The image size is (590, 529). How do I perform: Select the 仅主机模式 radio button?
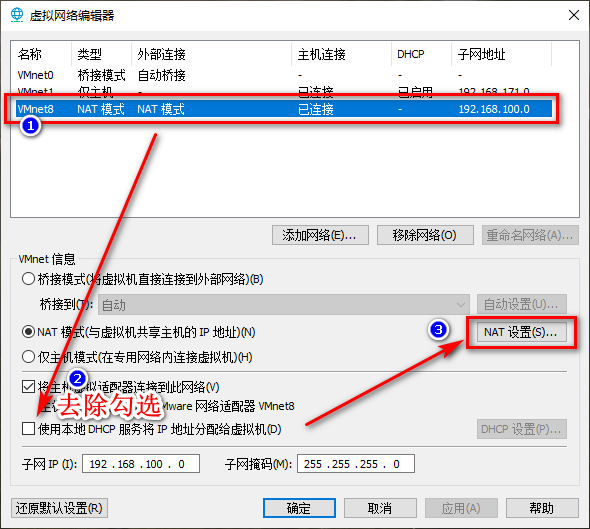tap(29, 357)
